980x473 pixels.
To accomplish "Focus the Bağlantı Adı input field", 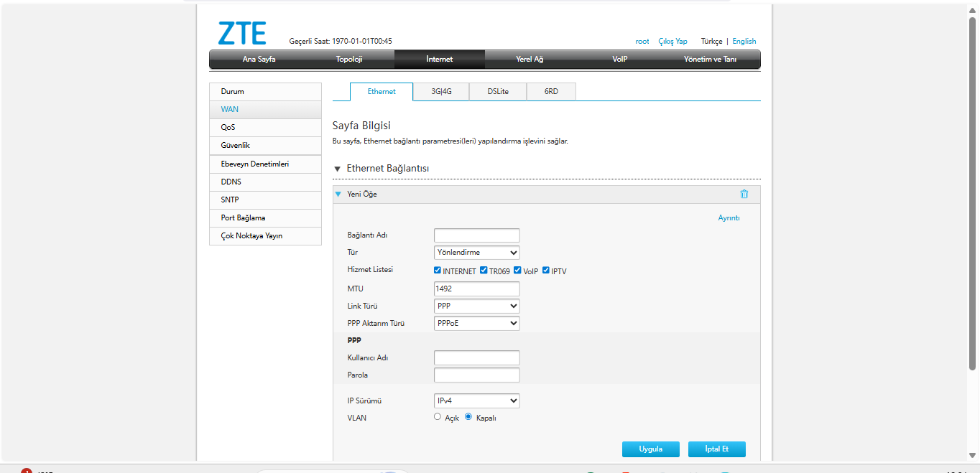I will 477,235.
